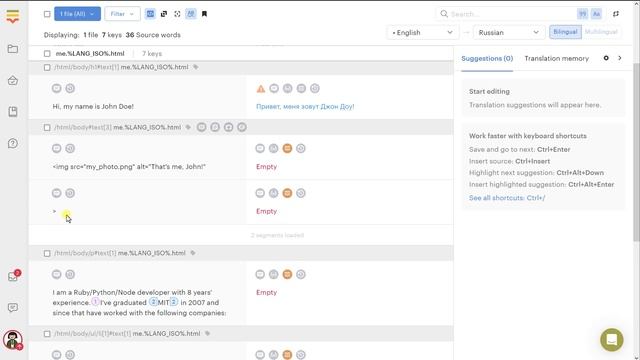The height and width of the screenshot is (360, 640).
Task: Click orange status icon in img src row
Action: pyautogui.click(x=287, y=148)
